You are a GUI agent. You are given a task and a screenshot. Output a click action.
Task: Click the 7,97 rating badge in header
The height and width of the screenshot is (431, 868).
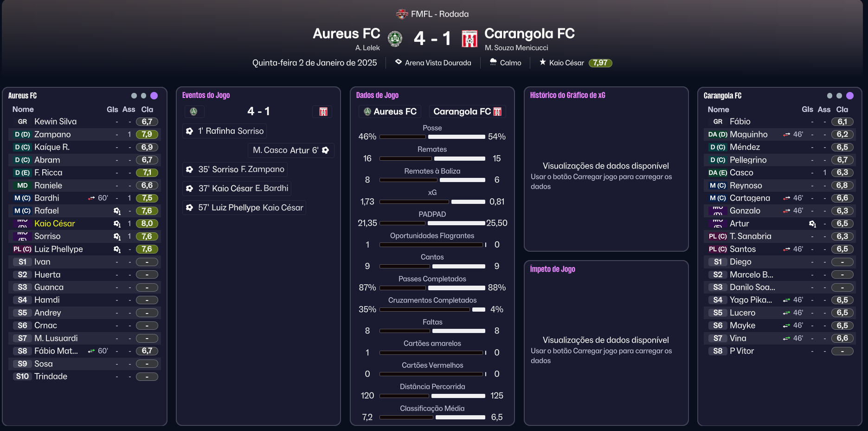point(600,63)
